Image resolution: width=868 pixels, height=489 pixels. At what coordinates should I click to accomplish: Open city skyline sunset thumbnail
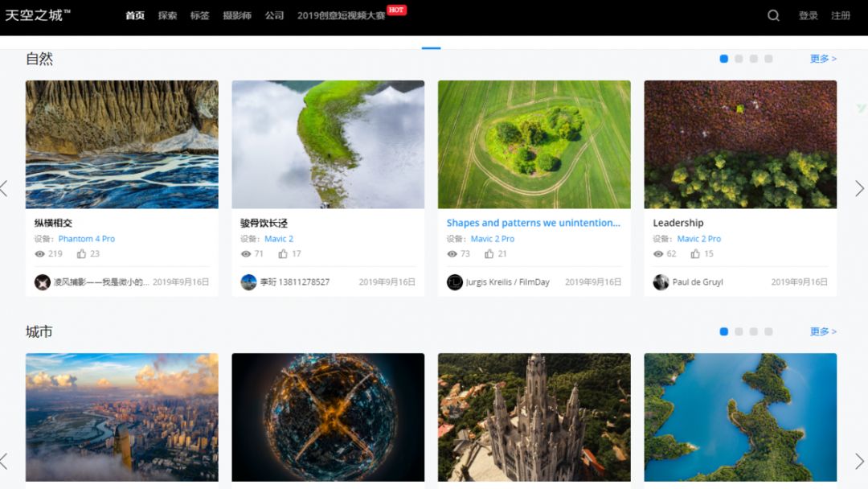122,417
